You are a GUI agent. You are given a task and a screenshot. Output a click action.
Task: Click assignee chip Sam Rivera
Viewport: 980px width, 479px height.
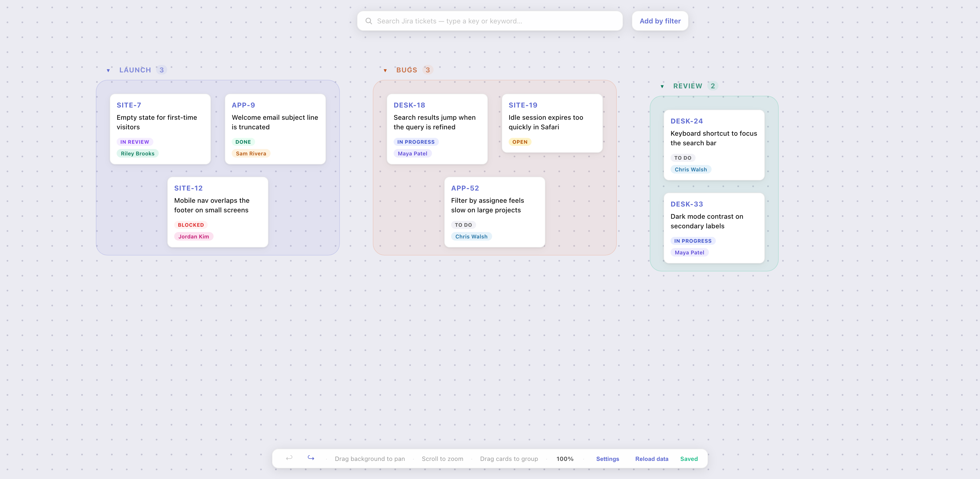point(251,154)
